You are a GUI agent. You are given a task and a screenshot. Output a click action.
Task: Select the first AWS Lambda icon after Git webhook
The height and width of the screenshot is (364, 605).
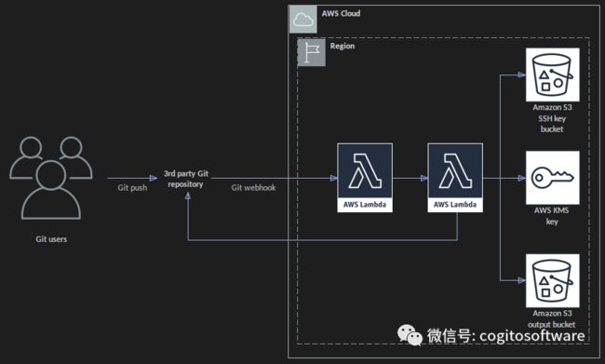click(x=365, y=178)
